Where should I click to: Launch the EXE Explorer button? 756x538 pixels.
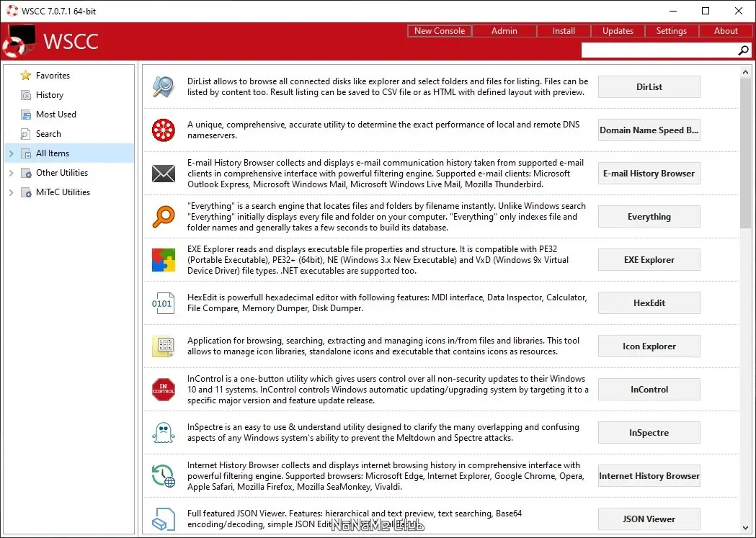click(649, 259)
